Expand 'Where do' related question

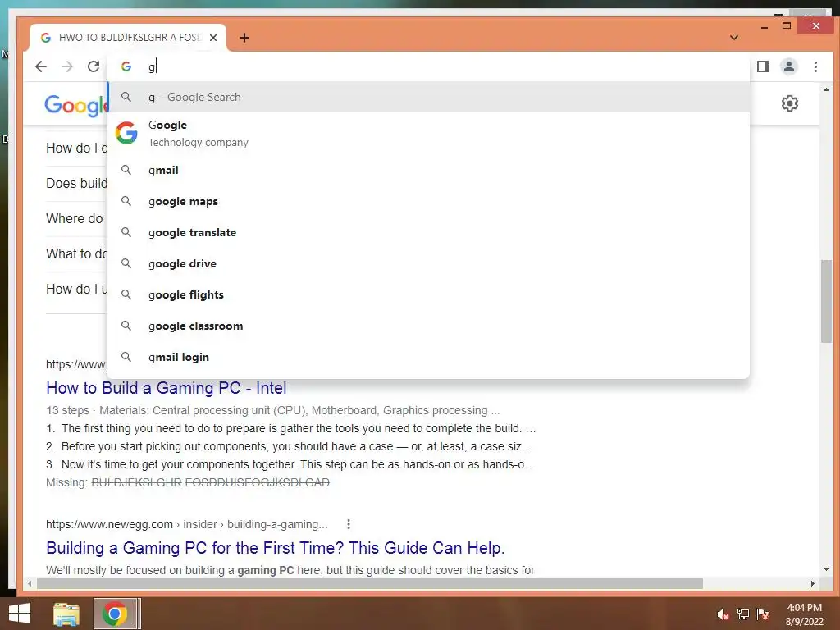click(75, 218)
